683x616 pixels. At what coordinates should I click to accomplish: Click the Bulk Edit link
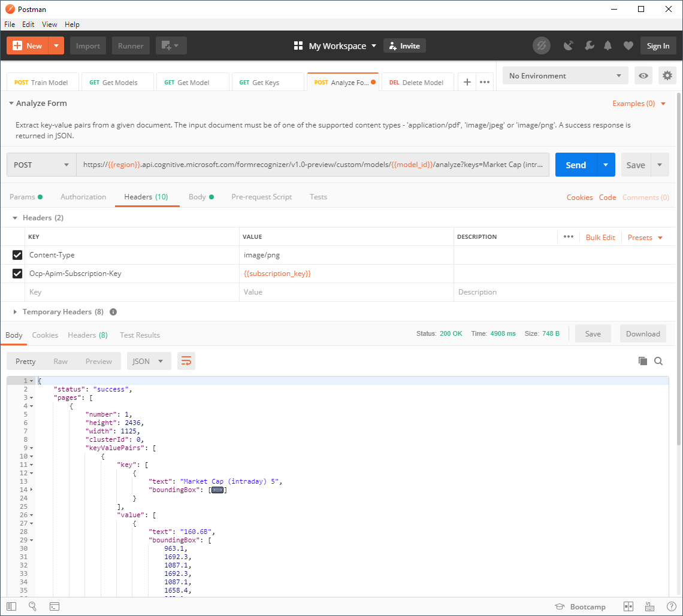[x=600, y=237]
